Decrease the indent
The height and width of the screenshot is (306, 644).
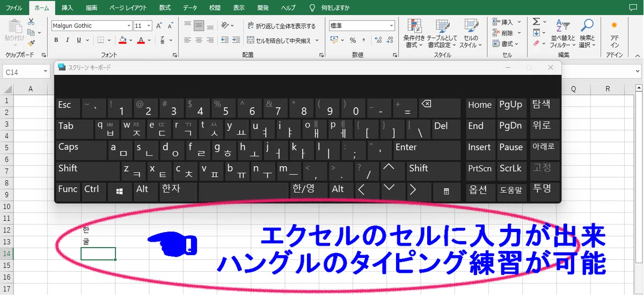click(x=224, y=40)
